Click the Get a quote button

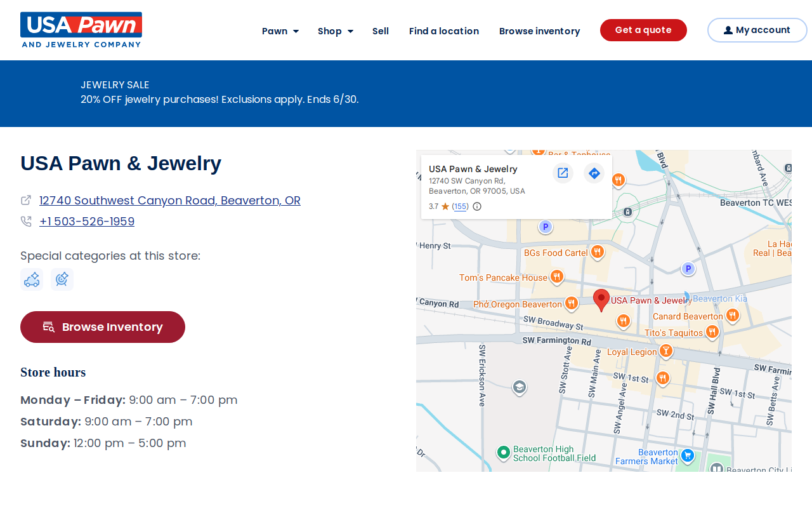(x=643, y=30)
